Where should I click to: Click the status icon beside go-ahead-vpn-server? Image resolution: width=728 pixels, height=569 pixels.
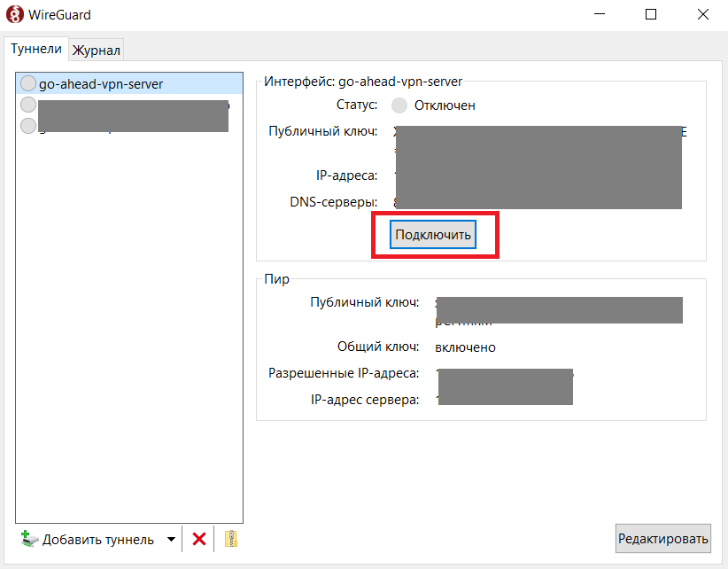click(28, 84)
